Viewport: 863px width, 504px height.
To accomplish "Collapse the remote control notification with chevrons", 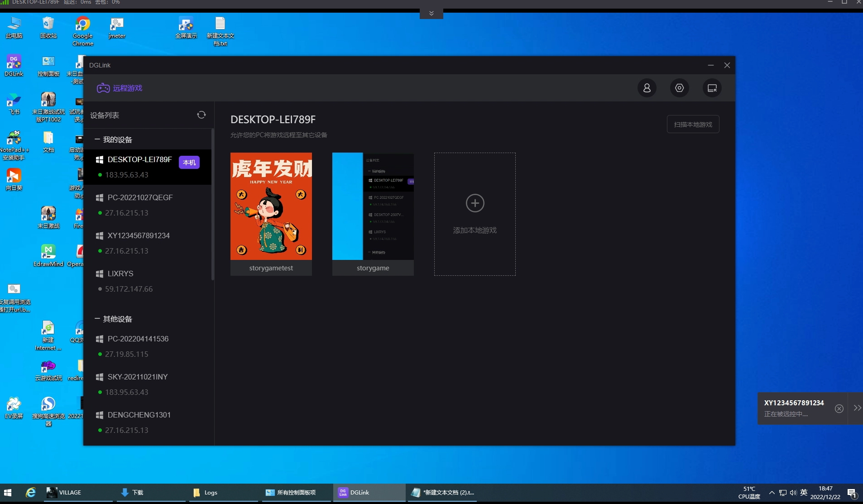I will click(x=857, y=408).
